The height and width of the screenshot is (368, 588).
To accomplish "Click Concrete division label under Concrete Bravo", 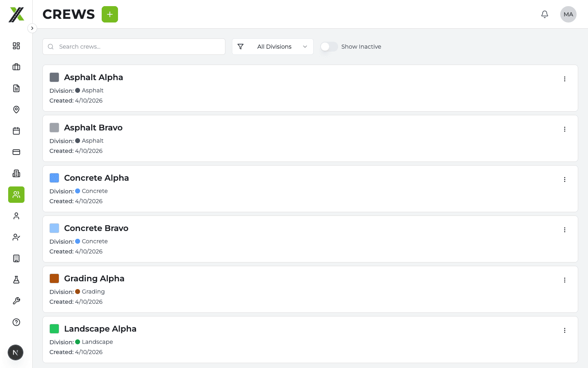I will point(95,241).
